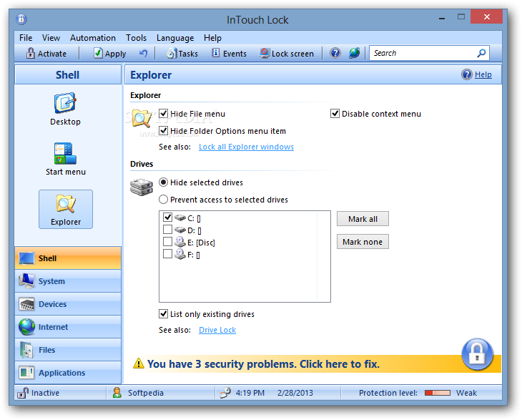Click the InTouch Lock title bar app icon
This screenshot has height=420, width=522.
point(21,19)
